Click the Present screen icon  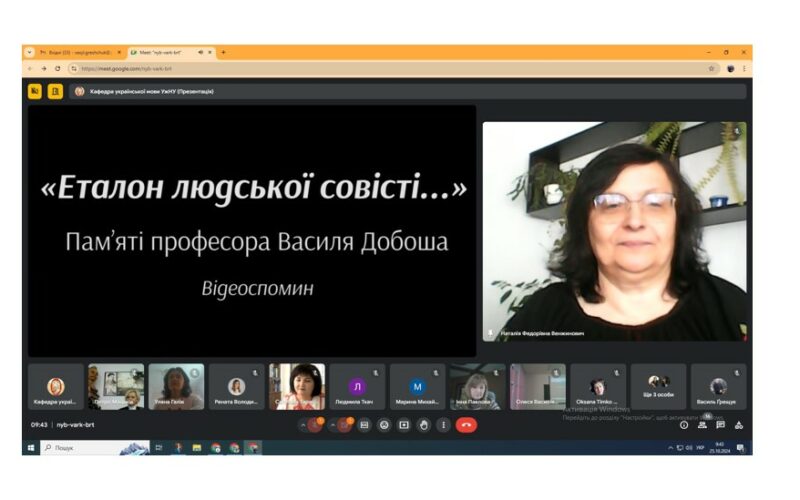pyautogui.click(x=404, y=425)
